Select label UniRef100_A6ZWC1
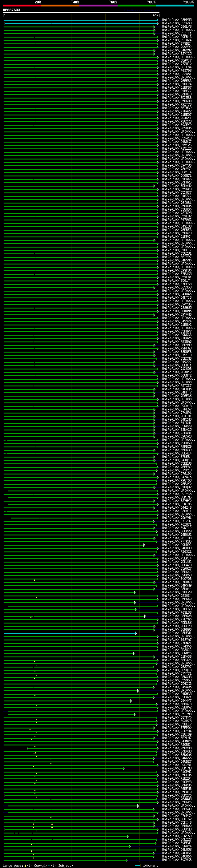 tap(177, 524)
